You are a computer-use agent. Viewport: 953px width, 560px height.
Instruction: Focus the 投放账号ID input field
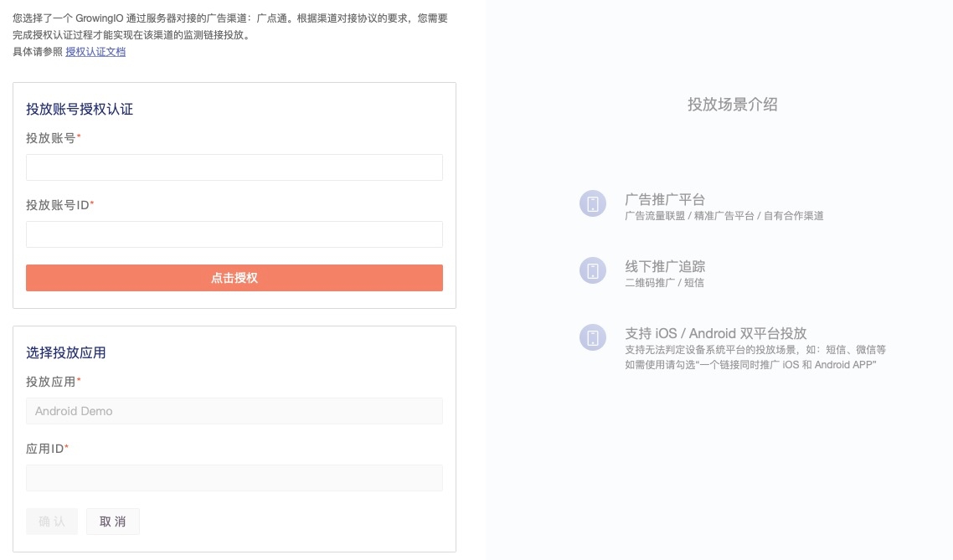click(x=234, y=234)
